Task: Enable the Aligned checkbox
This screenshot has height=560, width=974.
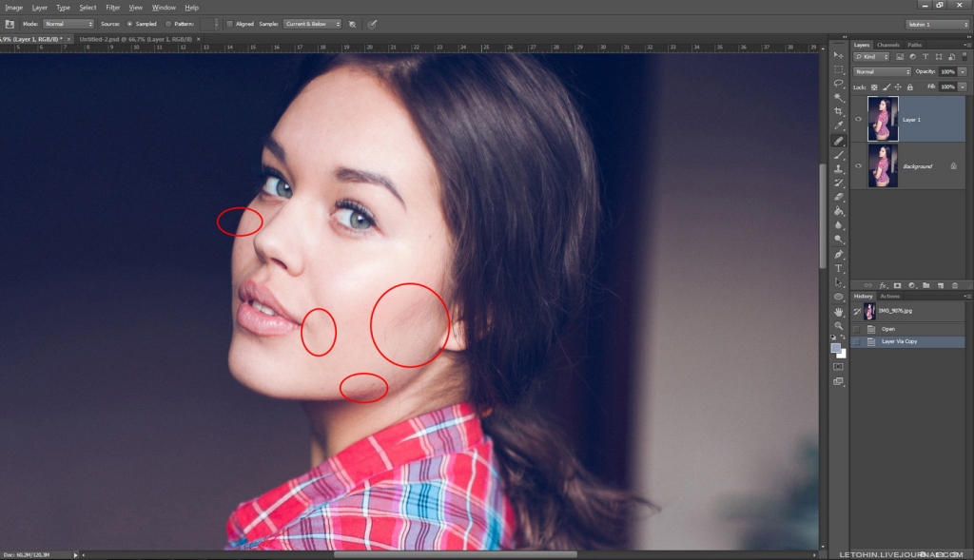Action: coord(229,24)
